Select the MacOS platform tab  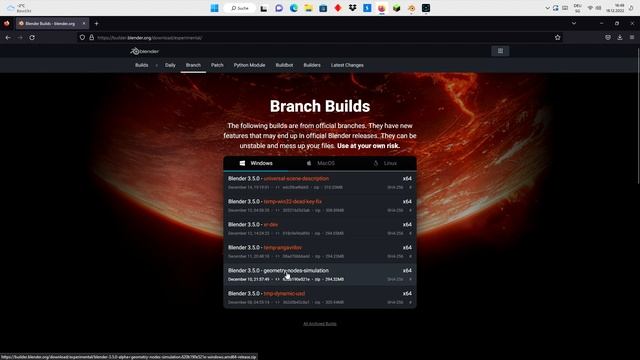pos(320,163)
